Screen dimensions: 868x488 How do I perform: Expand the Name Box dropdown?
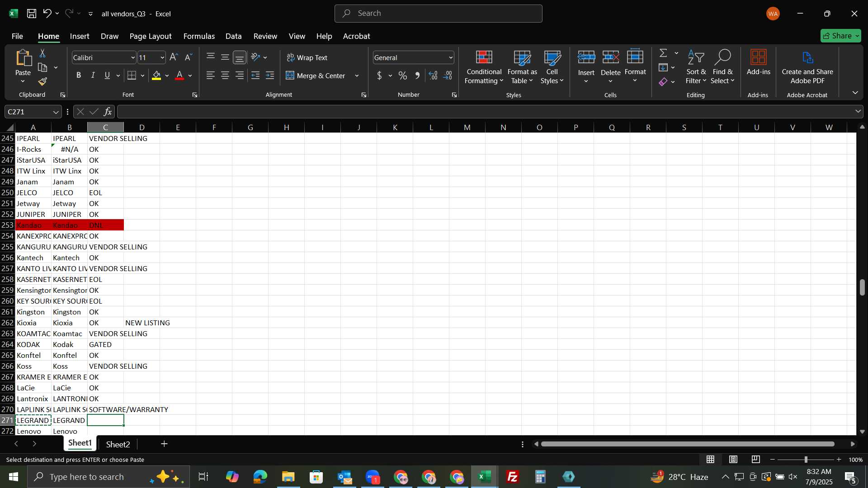[x=56, y=112]
